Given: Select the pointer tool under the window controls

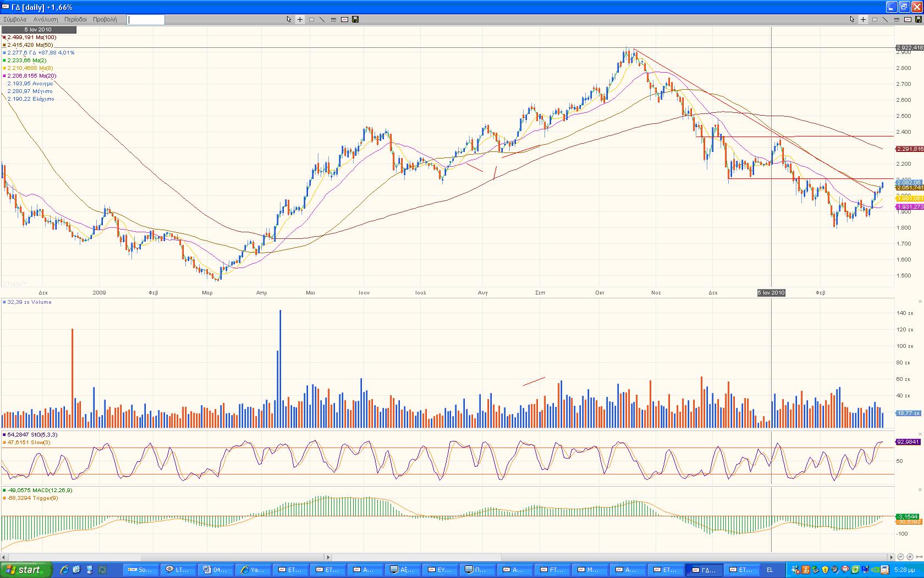Looking at the screenshot, I should click(x=852, y=19).
